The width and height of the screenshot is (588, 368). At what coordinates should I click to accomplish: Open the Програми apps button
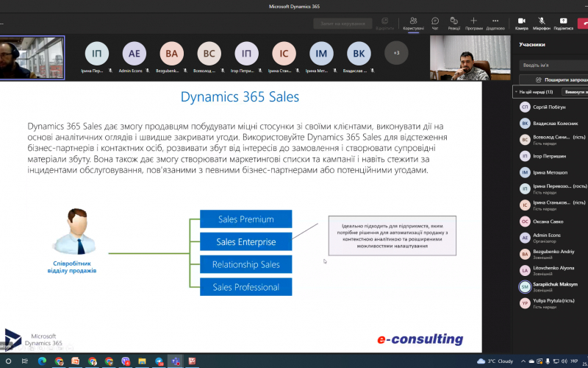tap(473, 24)
